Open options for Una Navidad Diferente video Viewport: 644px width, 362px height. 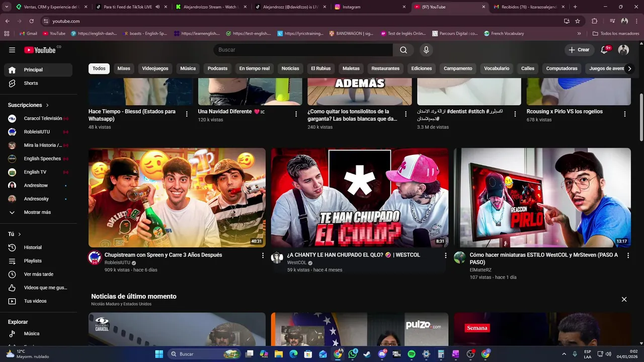coord(296,114)
